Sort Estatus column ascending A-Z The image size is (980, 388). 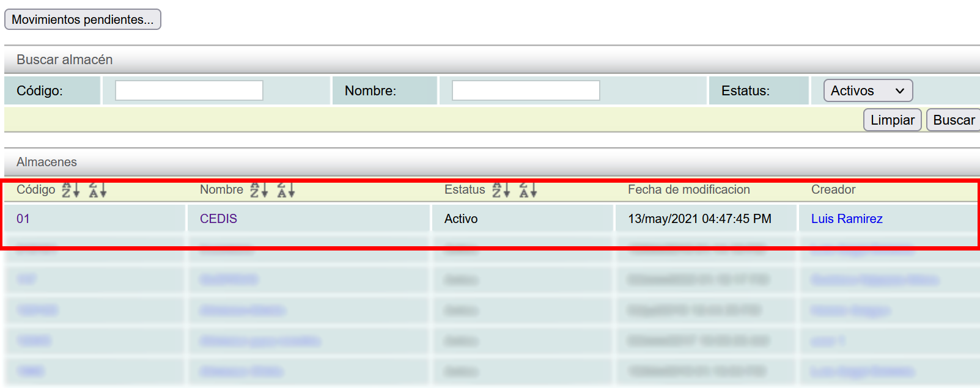click(501, 191)
